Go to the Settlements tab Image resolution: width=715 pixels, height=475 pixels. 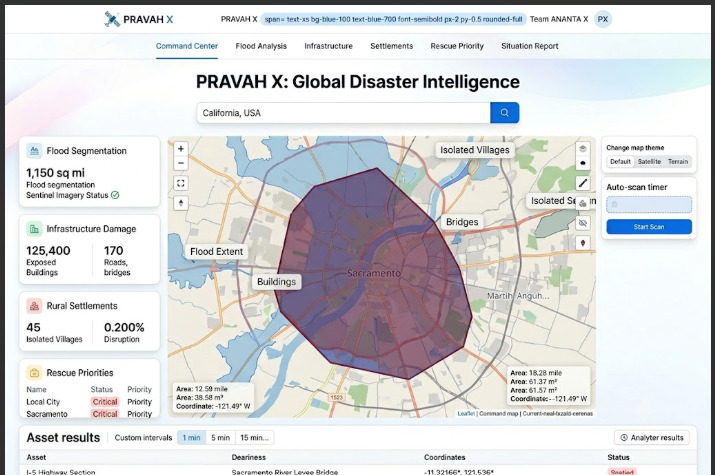(x=392, y=46)
